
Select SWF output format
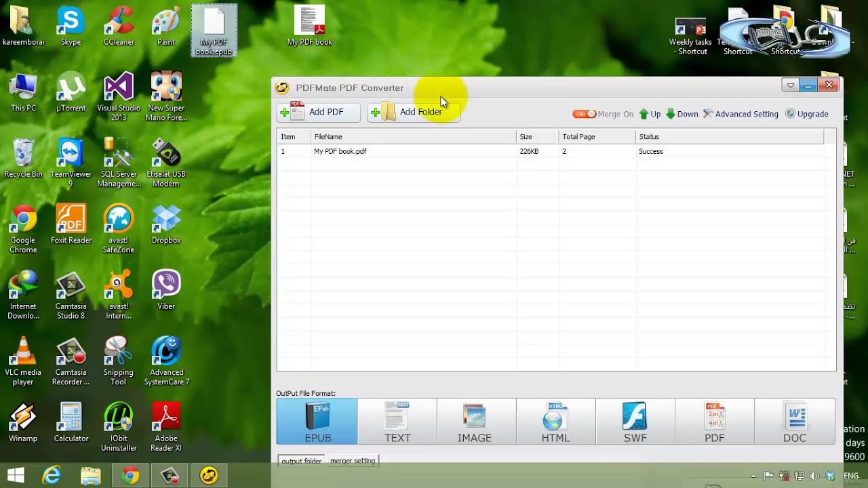click(635, 422)
